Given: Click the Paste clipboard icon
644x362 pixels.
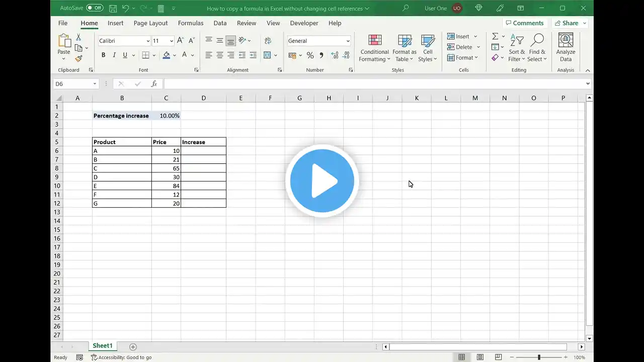Looking at the screenshot, I should click(x=64, y=41).
